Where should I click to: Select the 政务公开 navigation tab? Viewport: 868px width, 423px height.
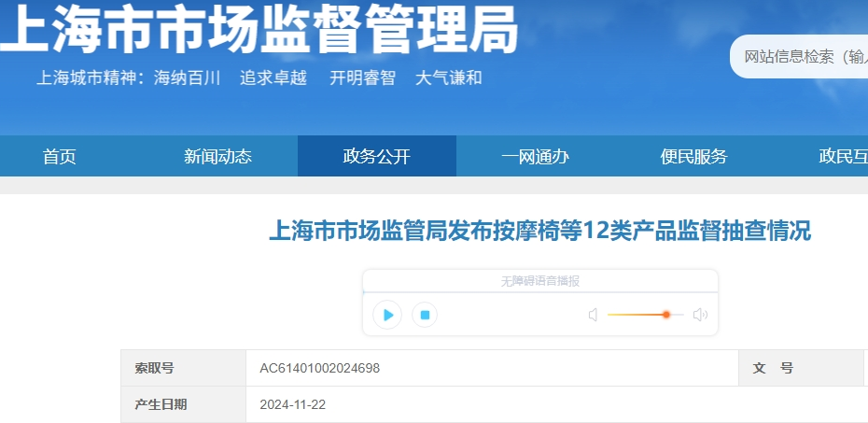tap(377, 157)
